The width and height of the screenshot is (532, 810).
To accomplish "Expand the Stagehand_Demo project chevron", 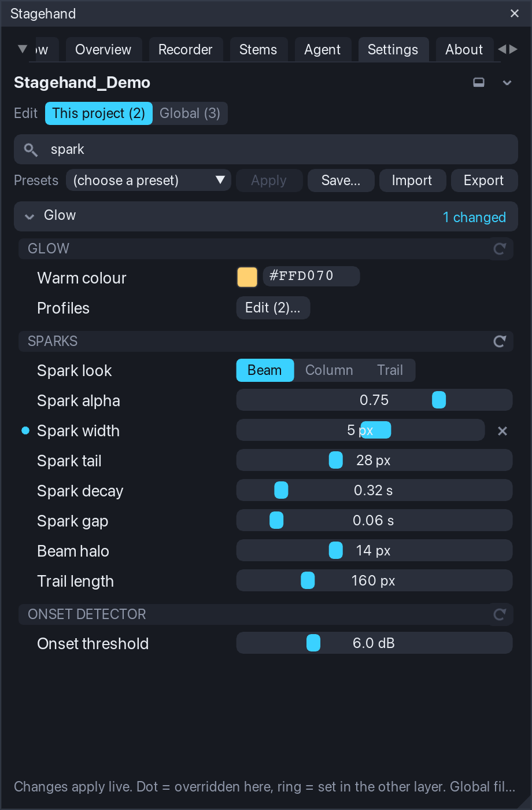I will [507, 83].
